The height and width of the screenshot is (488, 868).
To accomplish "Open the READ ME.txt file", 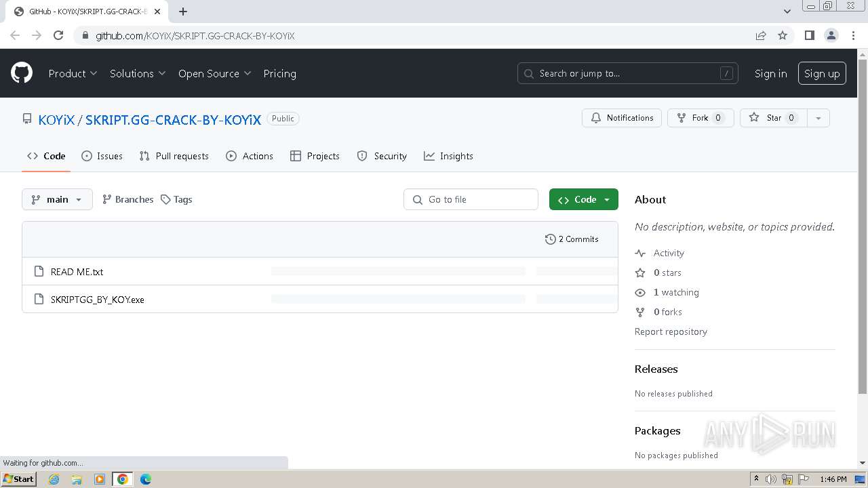I will pos(77,272).
